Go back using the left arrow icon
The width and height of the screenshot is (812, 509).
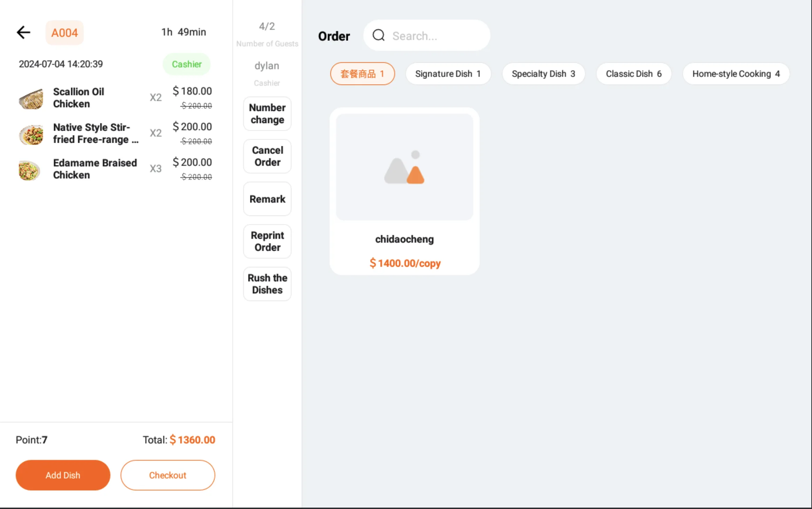click(24, 32)
